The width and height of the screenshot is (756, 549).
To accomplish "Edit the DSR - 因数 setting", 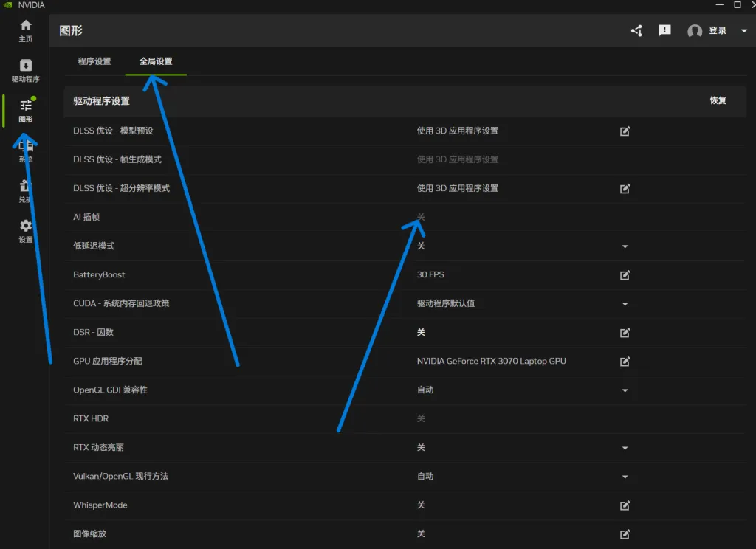I will coord(625,333).
